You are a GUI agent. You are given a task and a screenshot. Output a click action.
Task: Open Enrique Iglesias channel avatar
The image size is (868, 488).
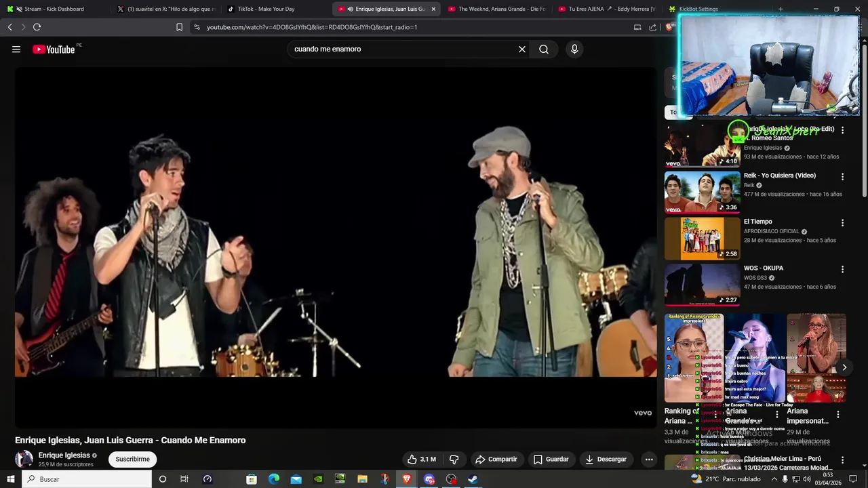(24, 459)
